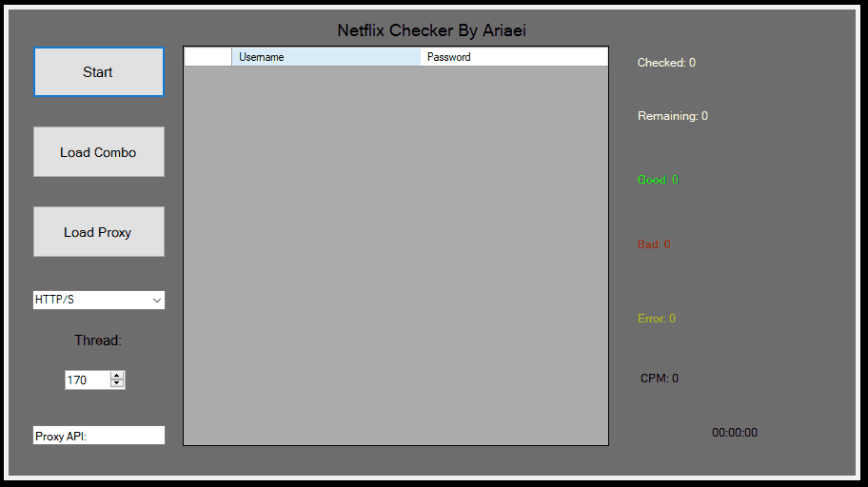The image size is (868, 487).
Task: Expand the HTTP/S proxy type dropdown arrow
Action: 157,300
